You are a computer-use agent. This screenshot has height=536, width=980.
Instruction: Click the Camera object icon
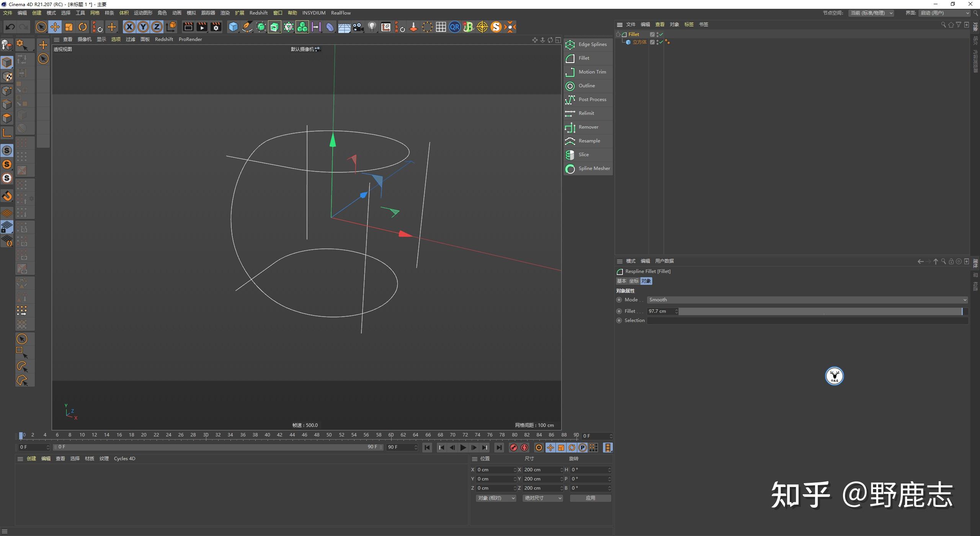pyautogui.click(x=358, y=27)
